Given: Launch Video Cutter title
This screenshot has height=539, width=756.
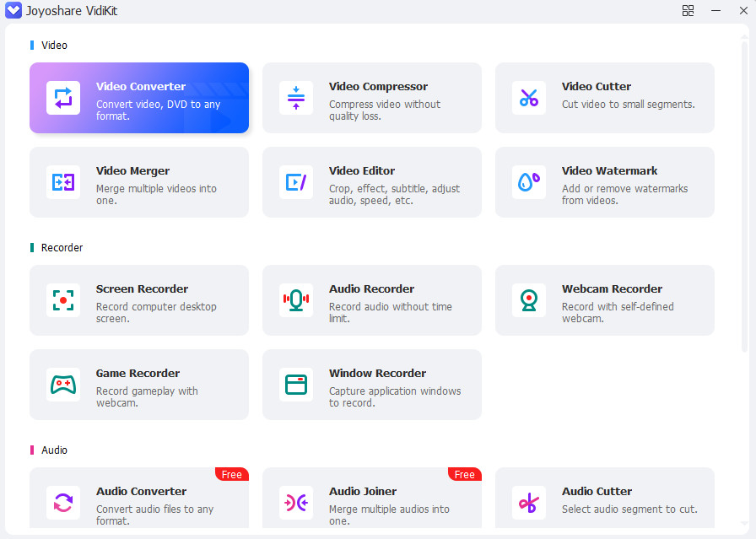Looking at the screenshot, I should click(x=597, y=86).
